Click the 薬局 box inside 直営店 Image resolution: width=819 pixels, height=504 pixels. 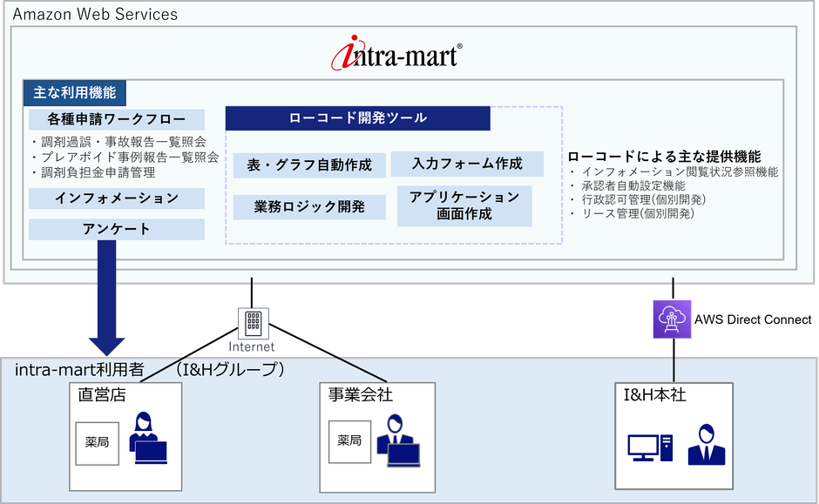[98, 443]
